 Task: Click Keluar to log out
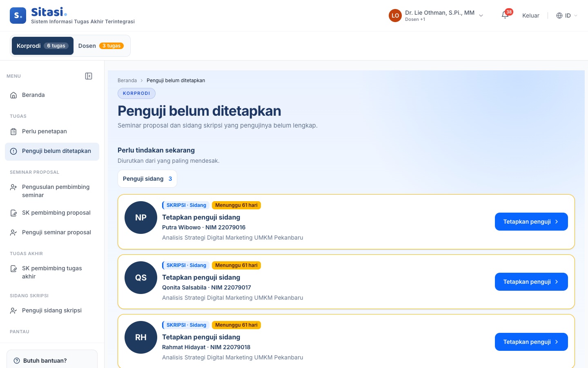tap(531, 16)
